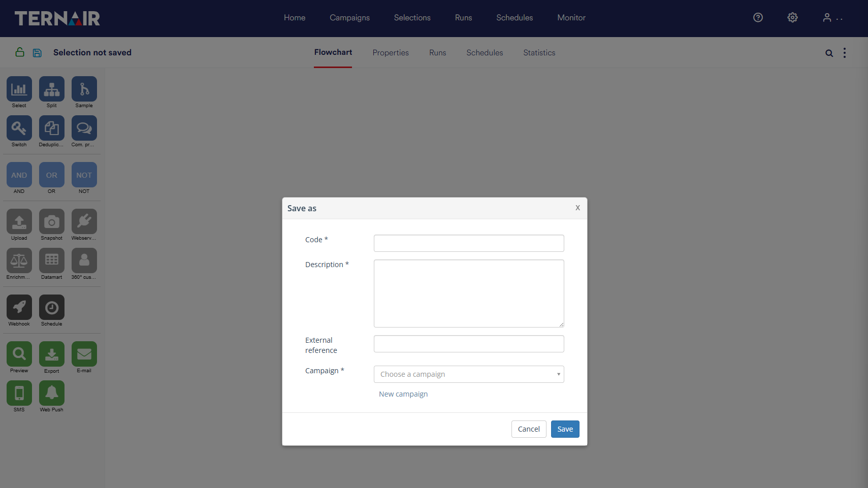Open Campaigns in top navigation

[350, 18]
